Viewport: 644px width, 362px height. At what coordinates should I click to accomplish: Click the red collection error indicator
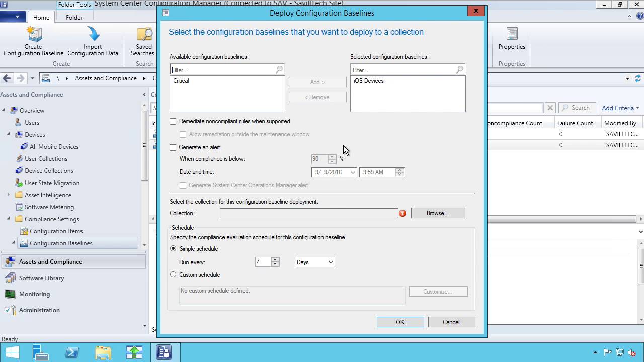(403, 213)
